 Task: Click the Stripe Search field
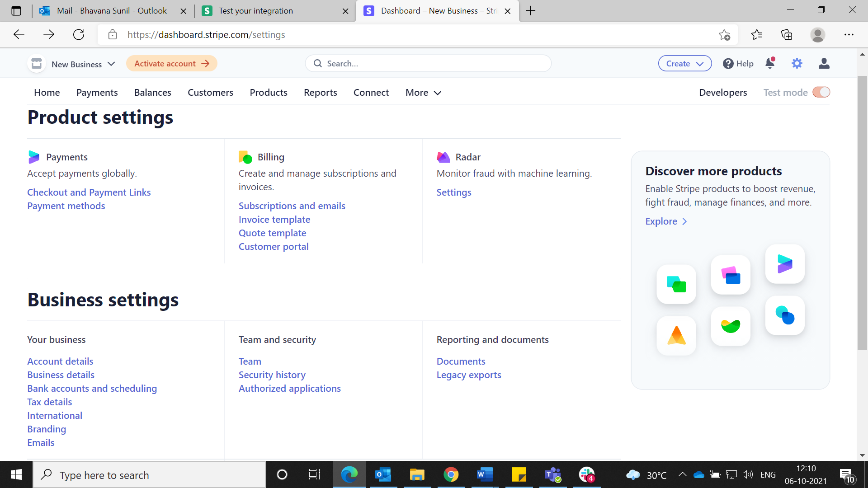click(x=428, y=64)
